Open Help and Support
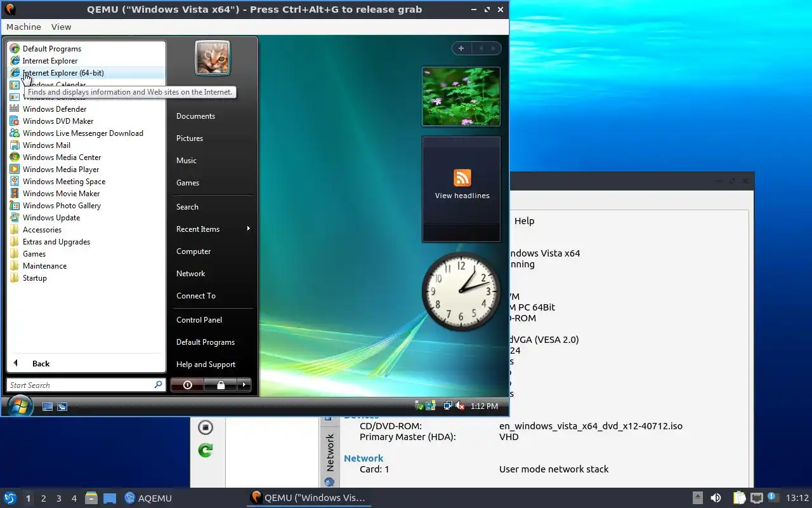The width and height of the screenshot is (812, 508). (x=206, y=364)
